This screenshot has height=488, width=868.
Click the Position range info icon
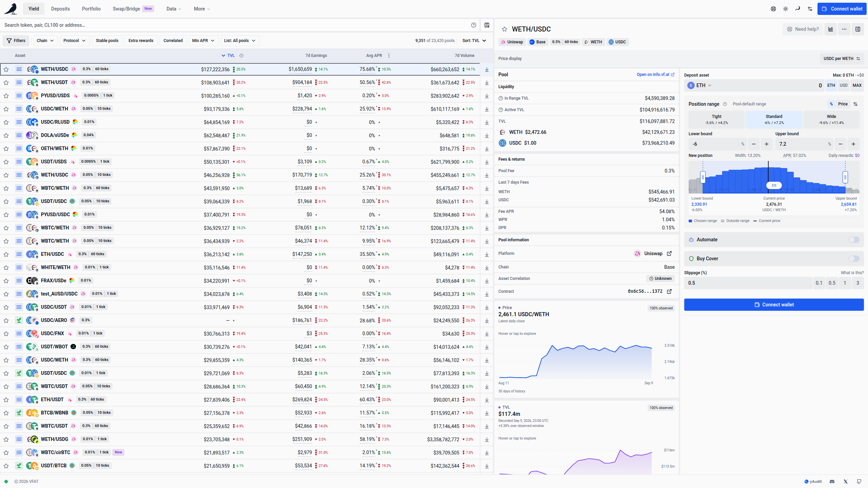click(x=725, y=104)
